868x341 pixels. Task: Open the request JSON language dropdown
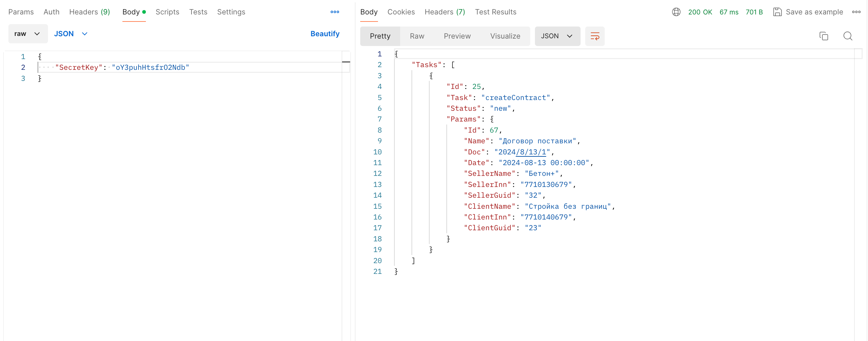click(70, 34)
